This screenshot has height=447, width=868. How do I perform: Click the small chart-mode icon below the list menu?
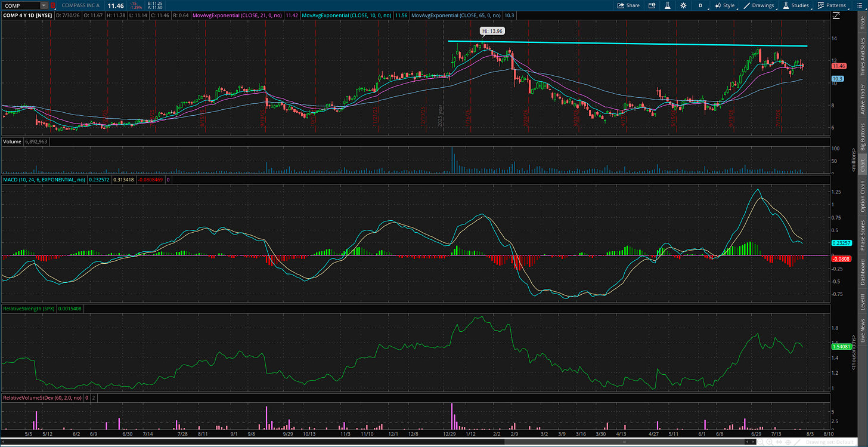(x=836, y=14)
